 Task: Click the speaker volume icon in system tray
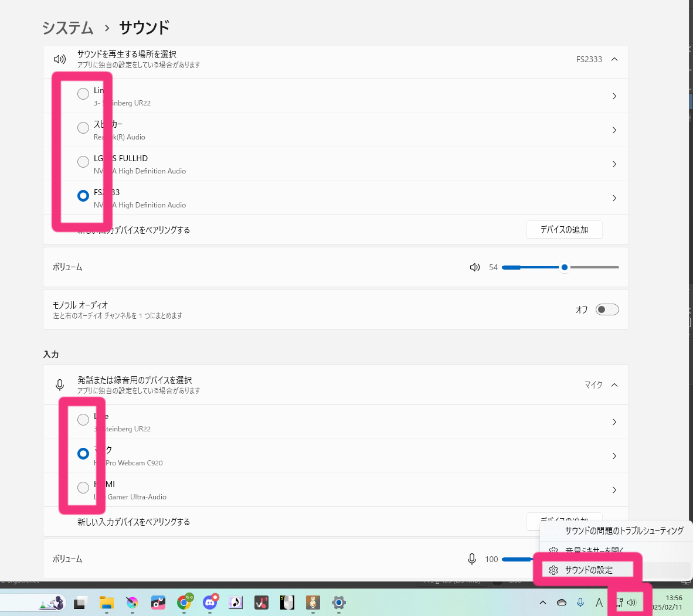[631, 603]
